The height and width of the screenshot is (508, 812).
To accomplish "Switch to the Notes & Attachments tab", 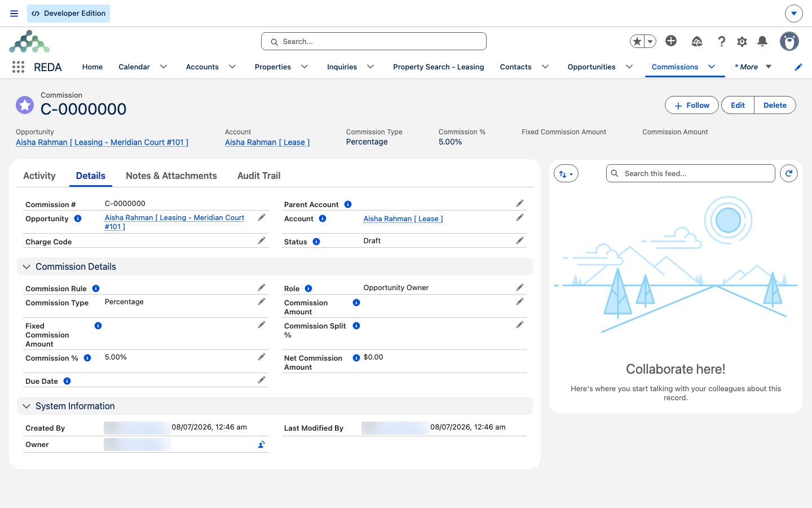I will (171, 176).
